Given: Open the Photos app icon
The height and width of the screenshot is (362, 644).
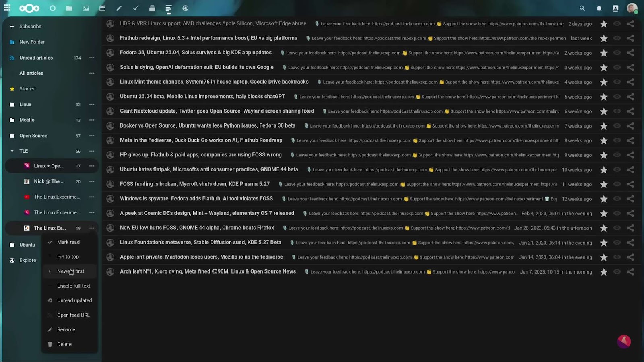Looking at the screenshot, I should coord(86,8).
